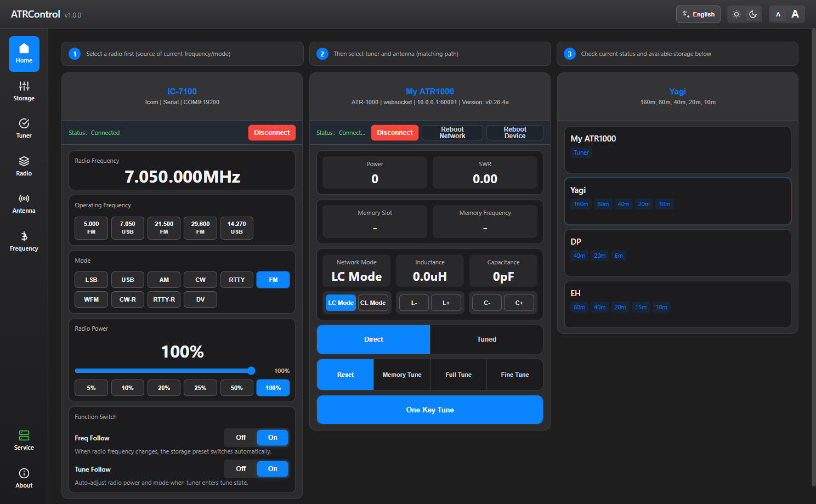Select the smaller font size A

(778, 14)
